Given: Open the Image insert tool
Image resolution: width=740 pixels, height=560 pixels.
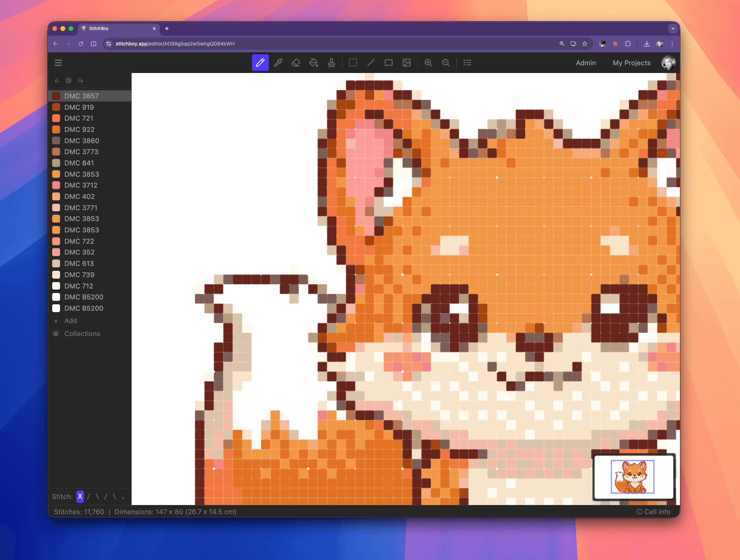Looking at the screenshot, I should coord(407,63).
